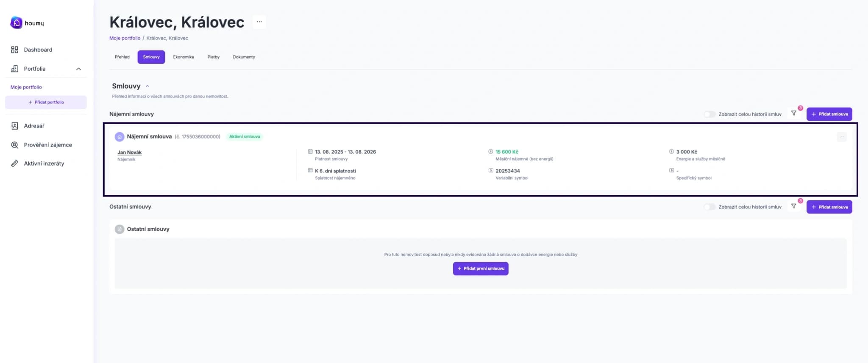Switch to the Platby tab

coord(213,57)
